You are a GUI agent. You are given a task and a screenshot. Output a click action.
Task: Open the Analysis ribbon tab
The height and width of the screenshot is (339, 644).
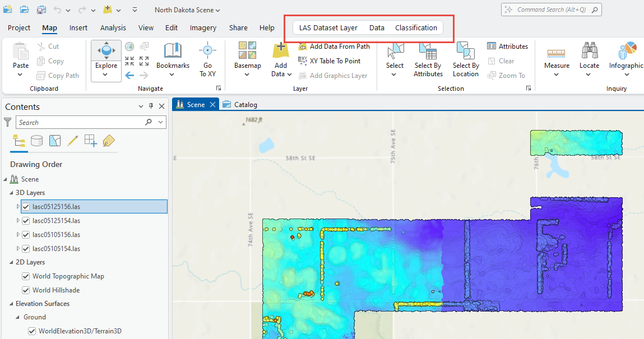[x=113, y=27]
